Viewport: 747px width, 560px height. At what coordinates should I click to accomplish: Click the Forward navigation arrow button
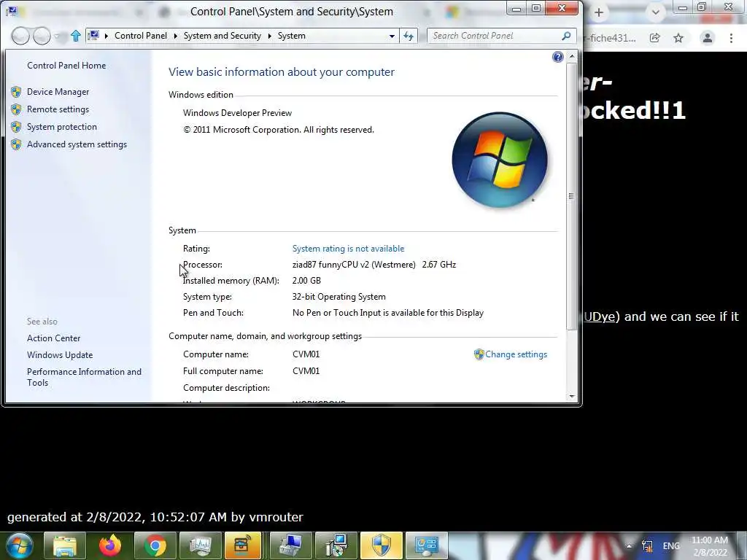click(x=42, y=36)
